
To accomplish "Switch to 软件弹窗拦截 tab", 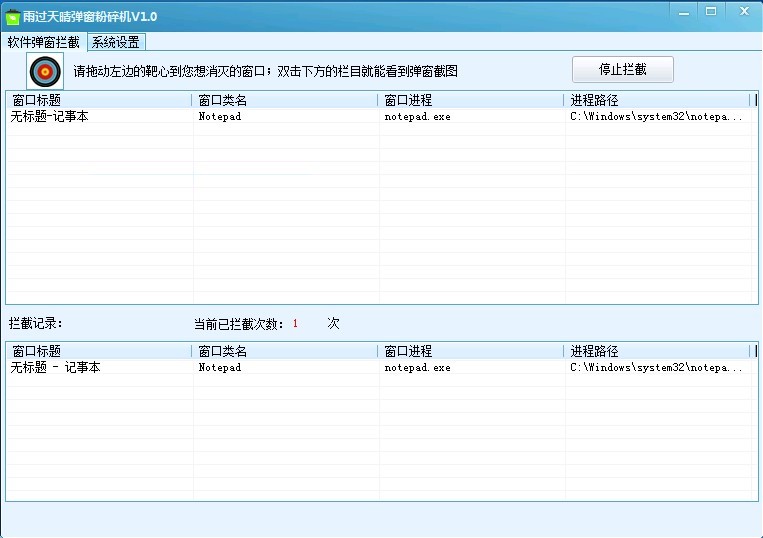I will pos(43,42).
